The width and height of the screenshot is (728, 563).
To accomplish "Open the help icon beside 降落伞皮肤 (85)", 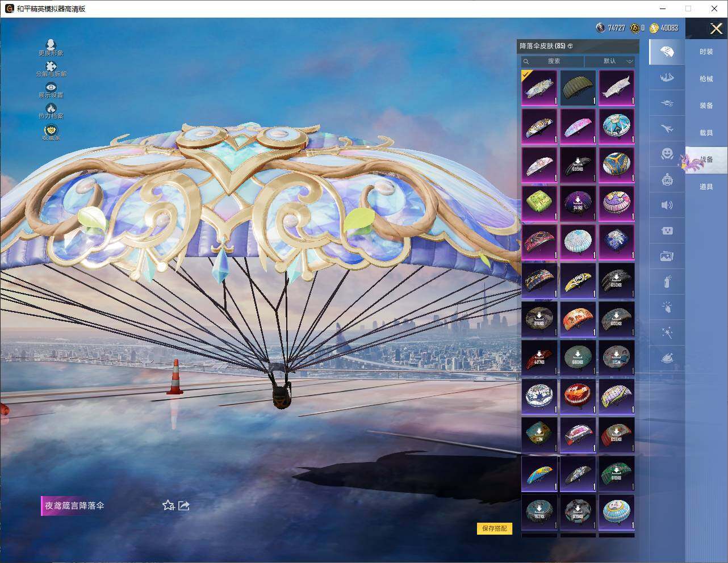I will click(570, 46).
